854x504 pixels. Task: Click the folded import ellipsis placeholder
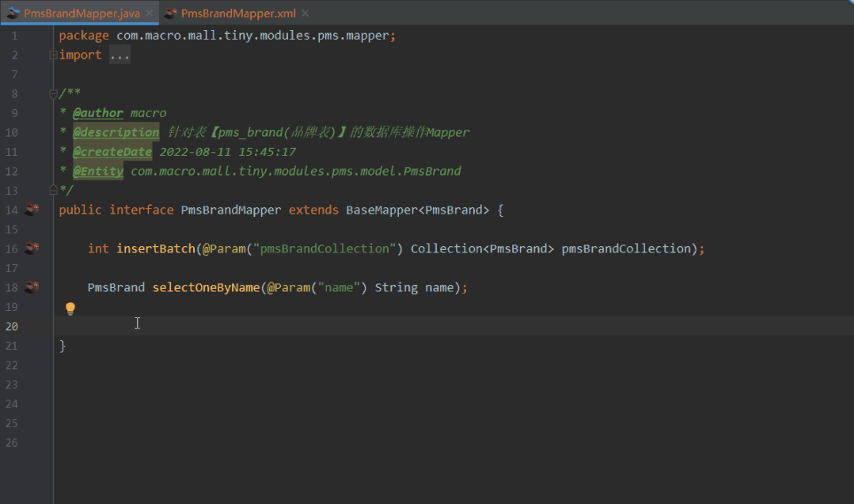[120, 55]
